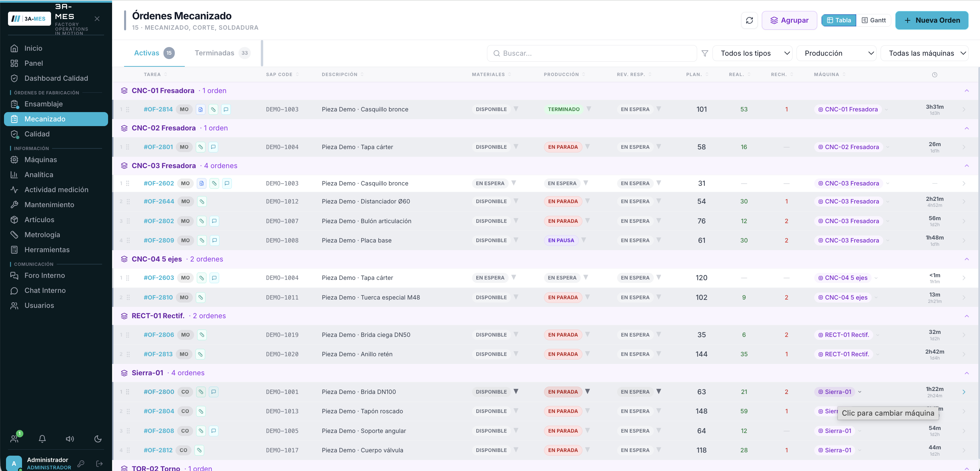This screenshot has width=980, height=471.
Task: Click the Buscar search field
Action: click(x=592, y=53)
